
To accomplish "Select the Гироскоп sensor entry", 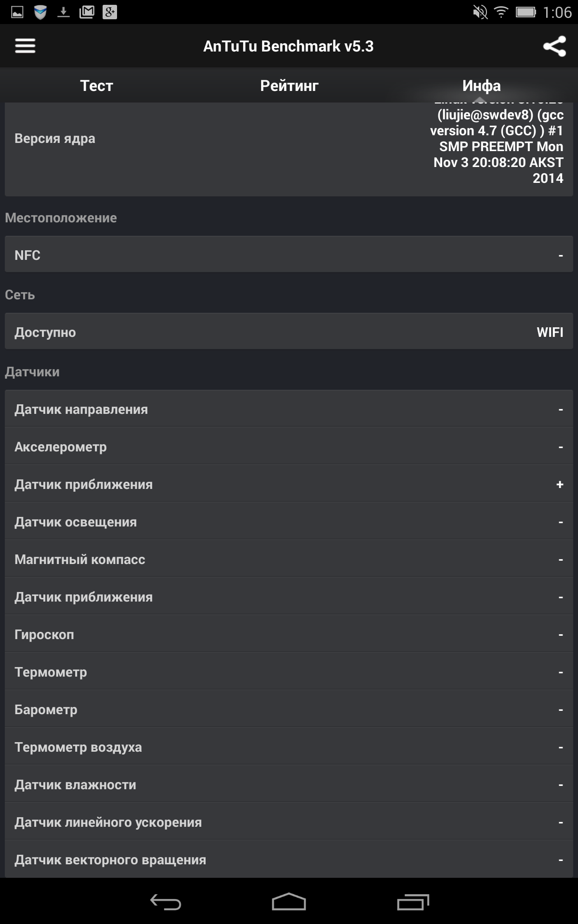I will (289, 634).
